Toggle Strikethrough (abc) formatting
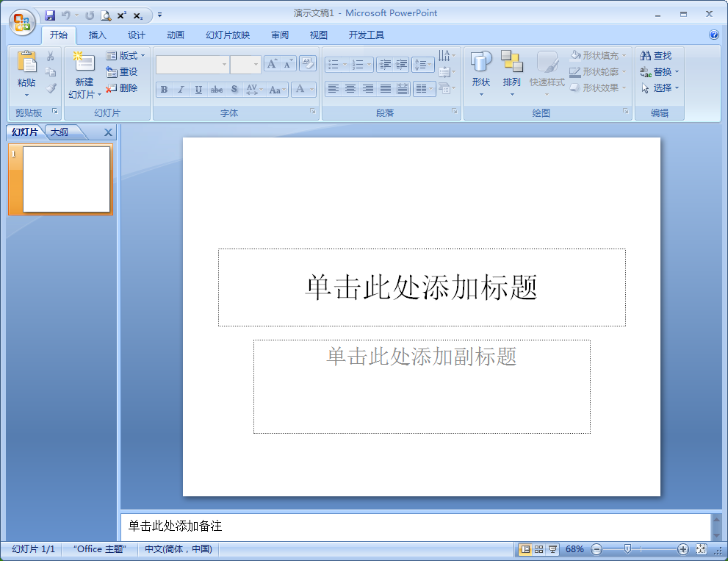 pos(217,89)
